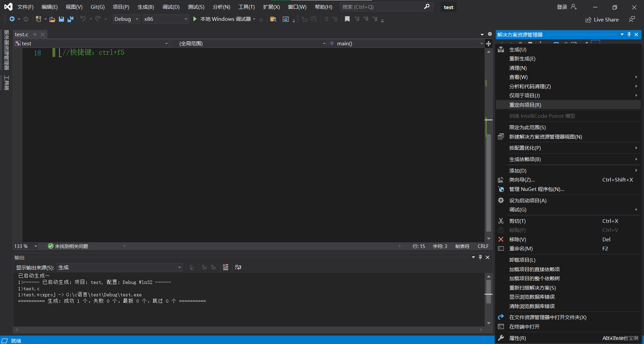Screen dimensions: 644x344
Task: Click the navigate backward arrow icon
Action: (12, 19)
